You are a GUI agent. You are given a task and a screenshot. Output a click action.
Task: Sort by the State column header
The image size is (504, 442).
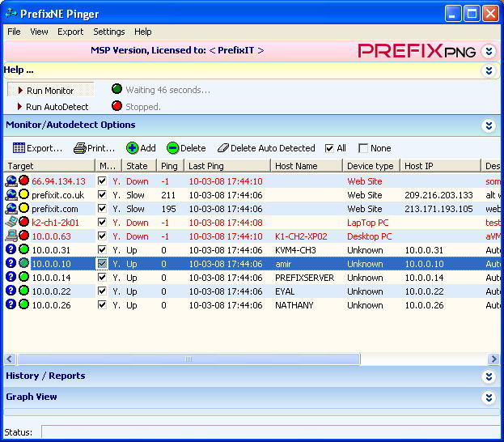[x=139, y=166]
